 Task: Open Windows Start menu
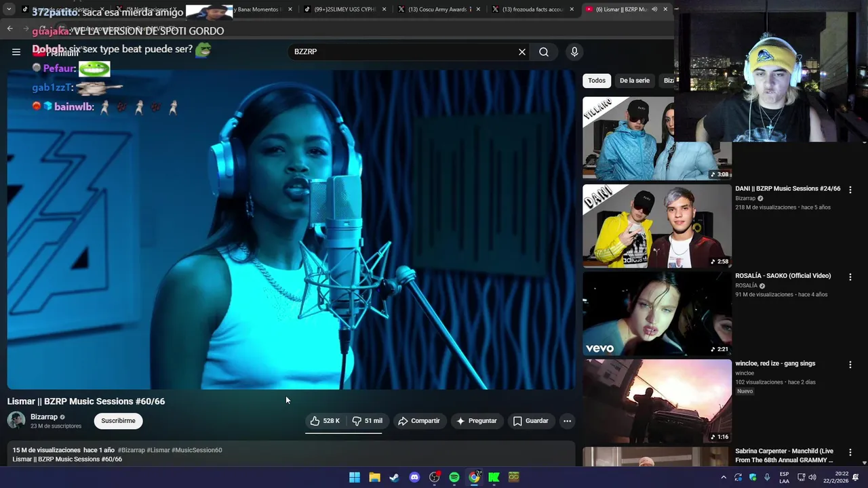[x=355, y=477]
